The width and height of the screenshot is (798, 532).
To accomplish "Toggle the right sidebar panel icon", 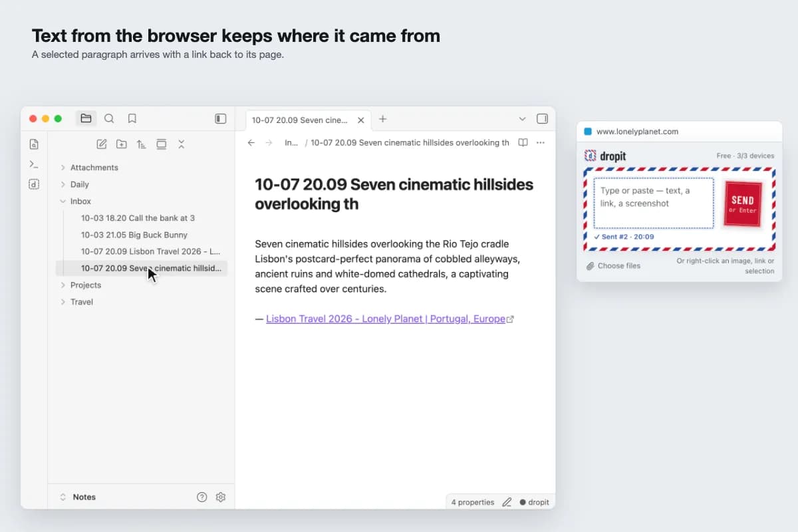I will [x=542, y=119].
